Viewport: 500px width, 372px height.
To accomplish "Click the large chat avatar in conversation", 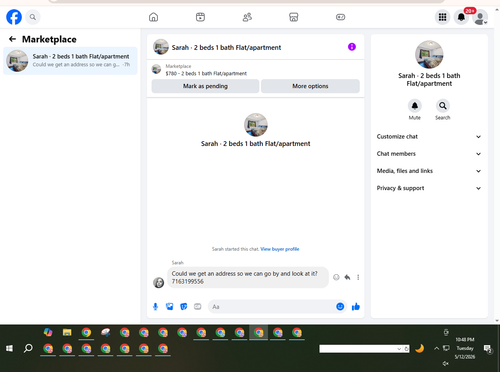I will pyautogui.click(x=256, y=125).
